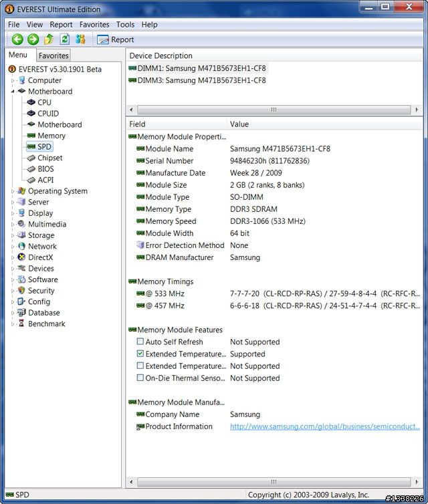Collapse the Motherboard tree node
Image resolution: width=428 pixels, height=504 pixels.
pyautogui.click(x=13, y=92)
